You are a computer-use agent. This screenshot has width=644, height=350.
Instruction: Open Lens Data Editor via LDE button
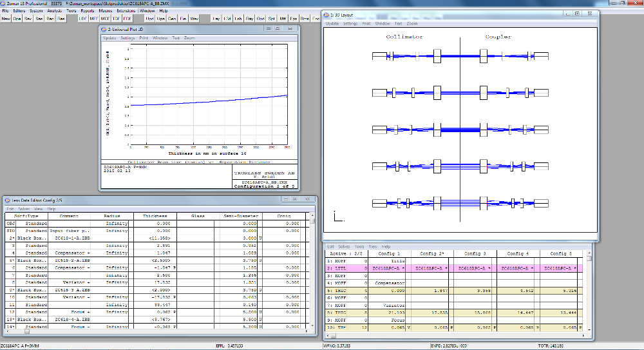[x=83, y=19]
